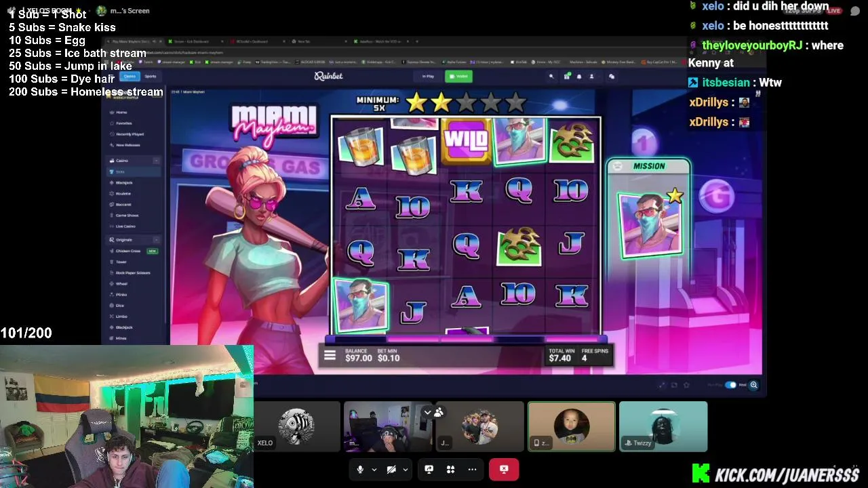The image size is (868, 488).
Task: Mute microphone in call controls
Action: 360,469
